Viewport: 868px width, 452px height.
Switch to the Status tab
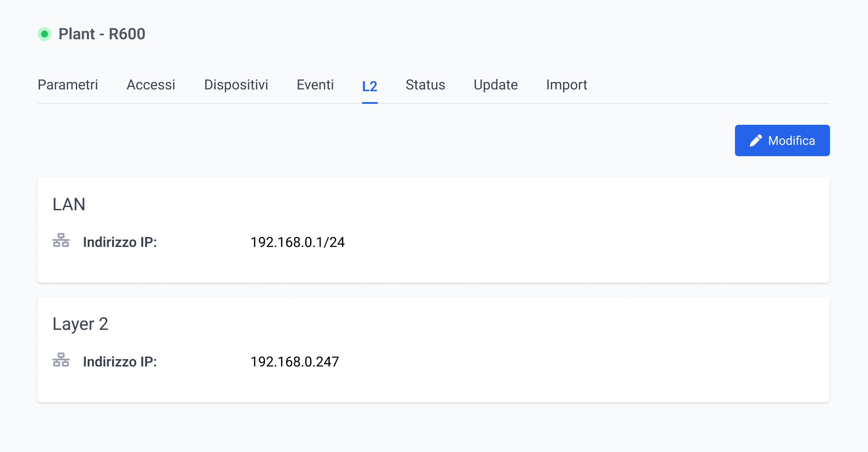click(425, 85)
